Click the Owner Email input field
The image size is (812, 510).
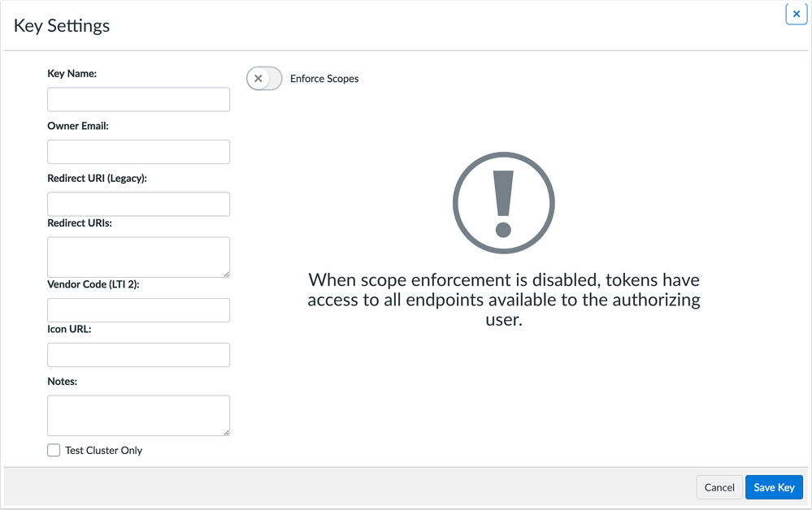point(138,152)
